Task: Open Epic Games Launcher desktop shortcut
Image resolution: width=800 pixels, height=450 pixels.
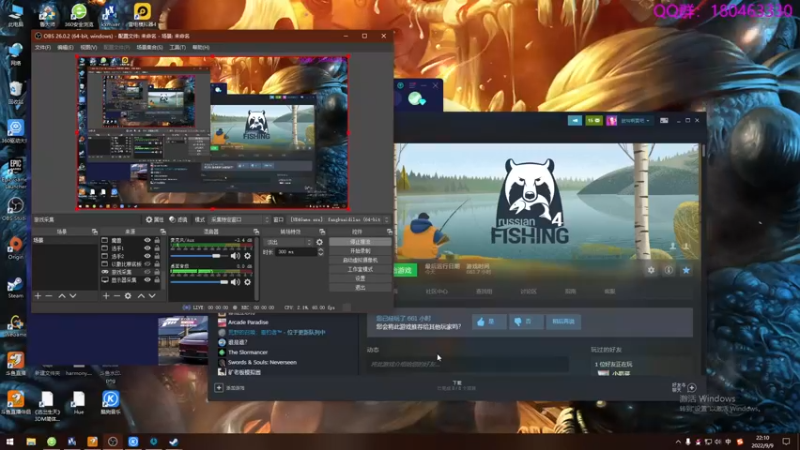Action: click(15, 172)
